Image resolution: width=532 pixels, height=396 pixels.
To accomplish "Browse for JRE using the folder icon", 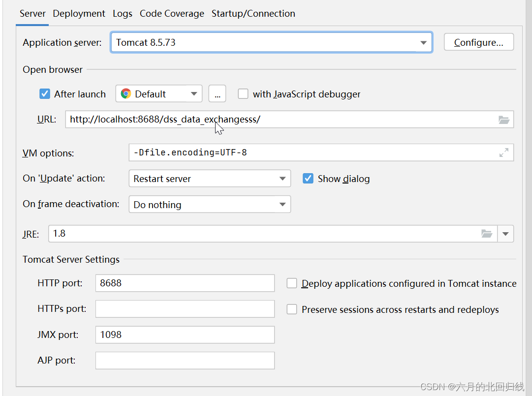I will tap(487, 234).
